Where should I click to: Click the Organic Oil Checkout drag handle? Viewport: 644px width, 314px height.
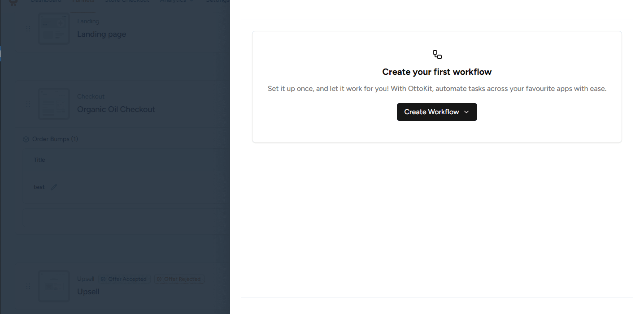(28, 104)
